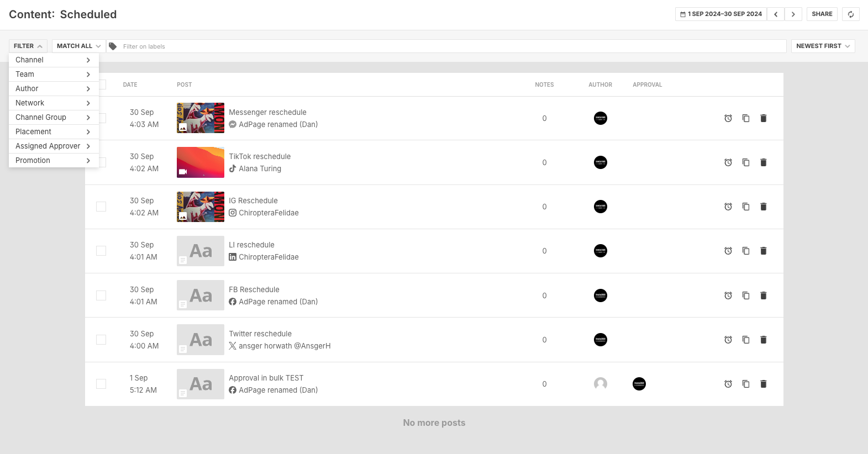Reschedule the Messenger reschedule post via clock icon
The width and height of the screenshot is (868, 454).
pyautogui.click(x=728, y=118)
